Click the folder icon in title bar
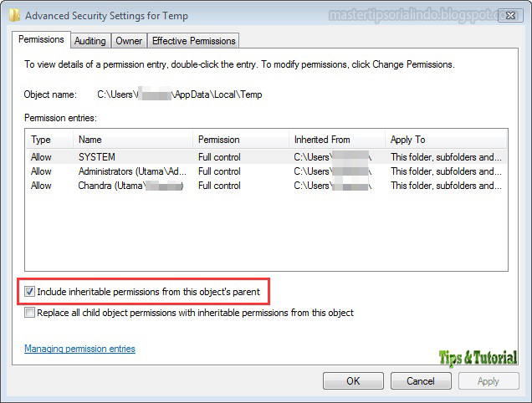The image size is (532, 403). [15, 14]
